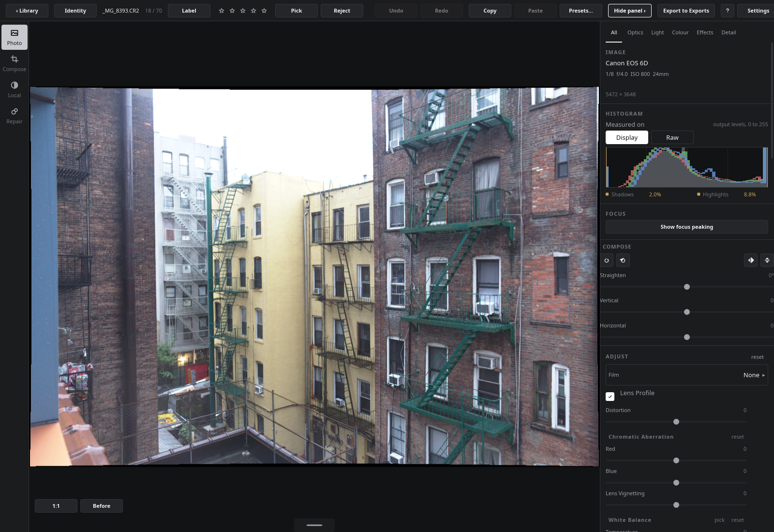The width and height of the screenshot is (774, 532).
Task: Copy the current adjustments
Action: point(490,11)
